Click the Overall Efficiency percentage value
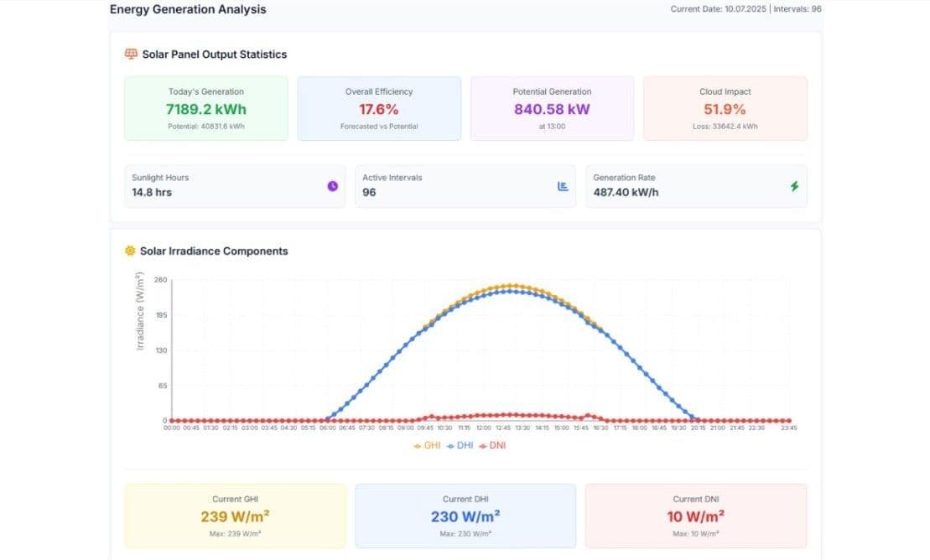The image size is (930, 560). pos(378,108)
